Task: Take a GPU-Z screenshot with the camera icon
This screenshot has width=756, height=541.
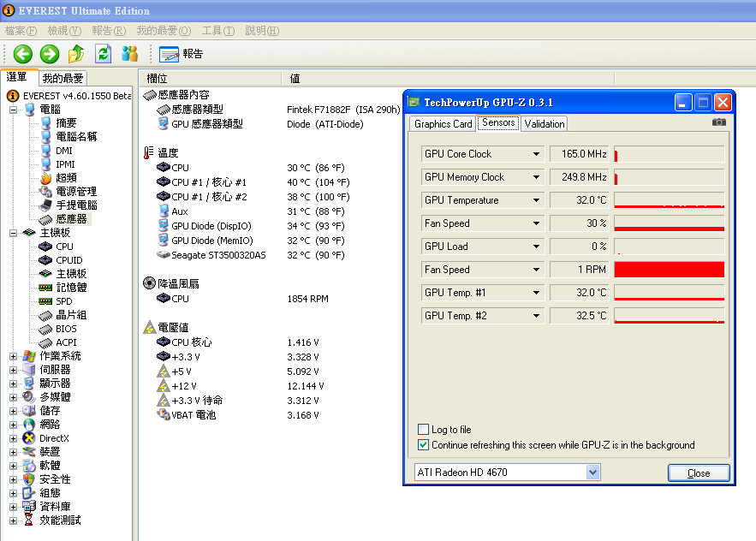Action: coord(719,122)
